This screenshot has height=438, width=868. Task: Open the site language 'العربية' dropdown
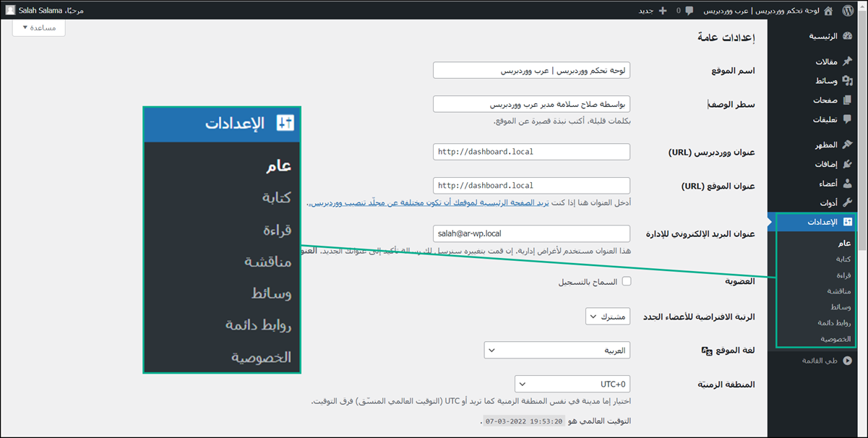pyautogui.click(x=557, y=351)
